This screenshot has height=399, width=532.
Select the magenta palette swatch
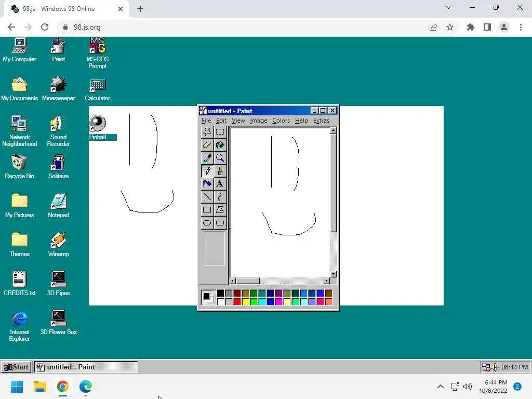(x=278, y=301)
